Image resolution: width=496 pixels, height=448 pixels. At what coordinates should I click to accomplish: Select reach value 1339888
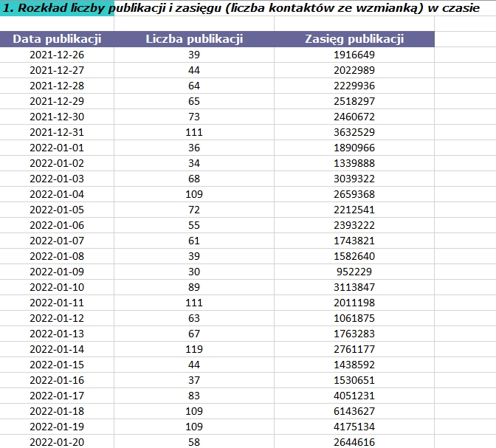tap(354, 163)
